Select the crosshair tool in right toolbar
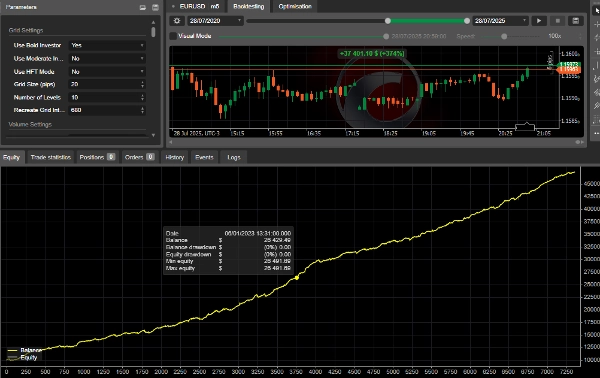Image resolution: width=600 pixels, height=378 pixels. coord(597,24)
